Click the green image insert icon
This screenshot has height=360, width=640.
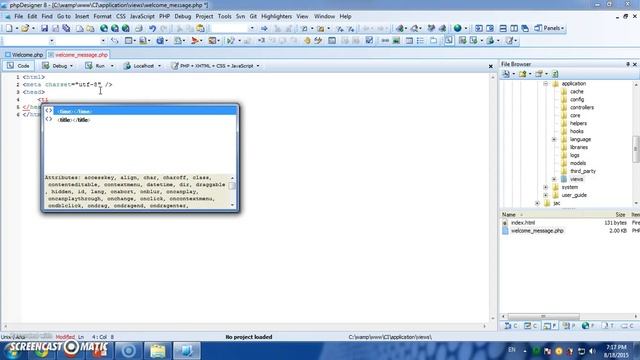tap(396, 40)
